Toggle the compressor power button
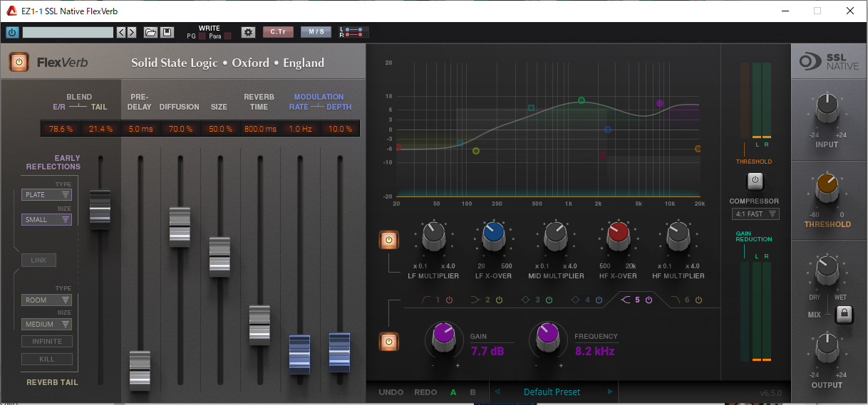 point(755,182)
